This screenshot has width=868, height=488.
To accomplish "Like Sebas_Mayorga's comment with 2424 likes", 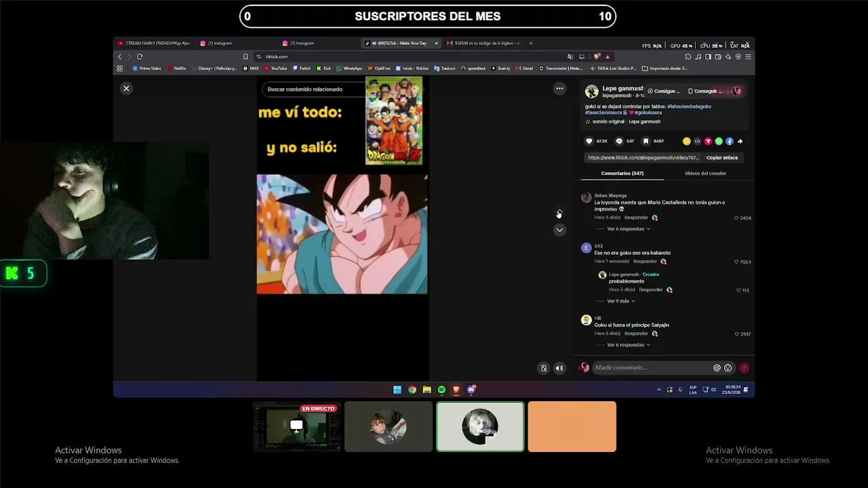I will pyautogui.click(x=736, y=218).
